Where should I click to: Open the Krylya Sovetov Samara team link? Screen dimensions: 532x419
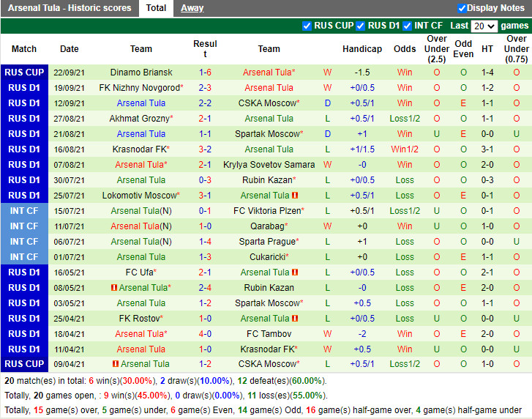pyautogui.click(x=269, y=165)
